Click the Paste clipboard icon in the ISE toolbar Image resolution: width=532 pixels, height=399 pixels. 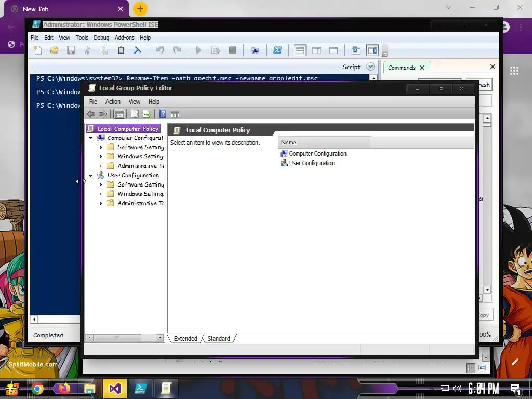tap(121, 50)
